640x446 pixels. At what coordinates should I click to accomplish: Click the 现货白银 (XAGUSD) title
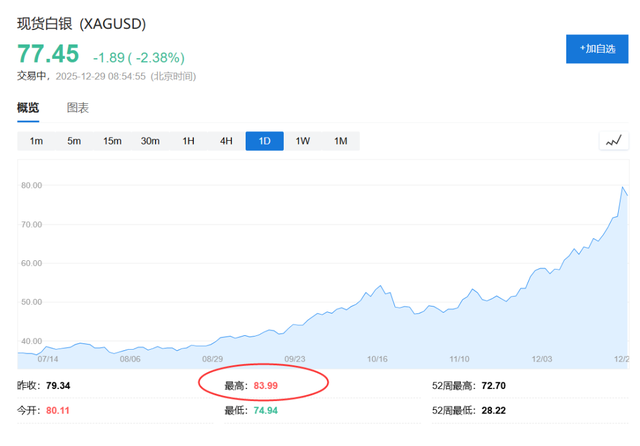pyautogui.click(x=81, y=24)
